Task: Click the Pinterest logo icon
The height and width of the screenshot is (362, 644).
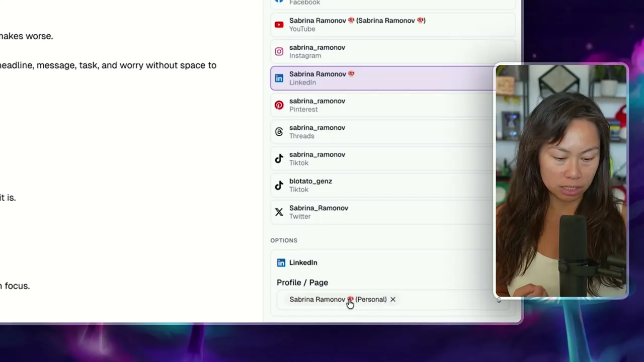Action: tap(279, 105)
